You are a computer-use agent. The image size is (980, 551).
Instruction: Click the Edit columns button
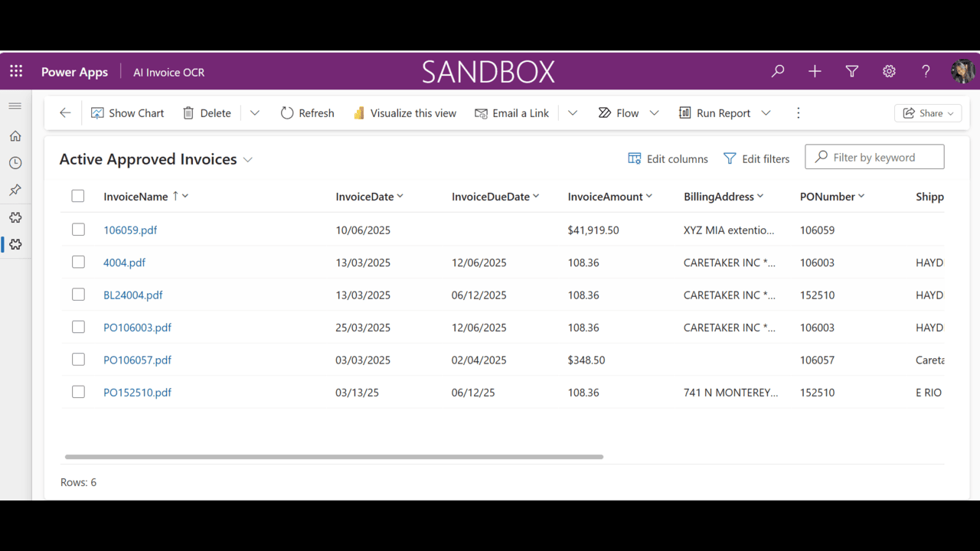[668, 158]
